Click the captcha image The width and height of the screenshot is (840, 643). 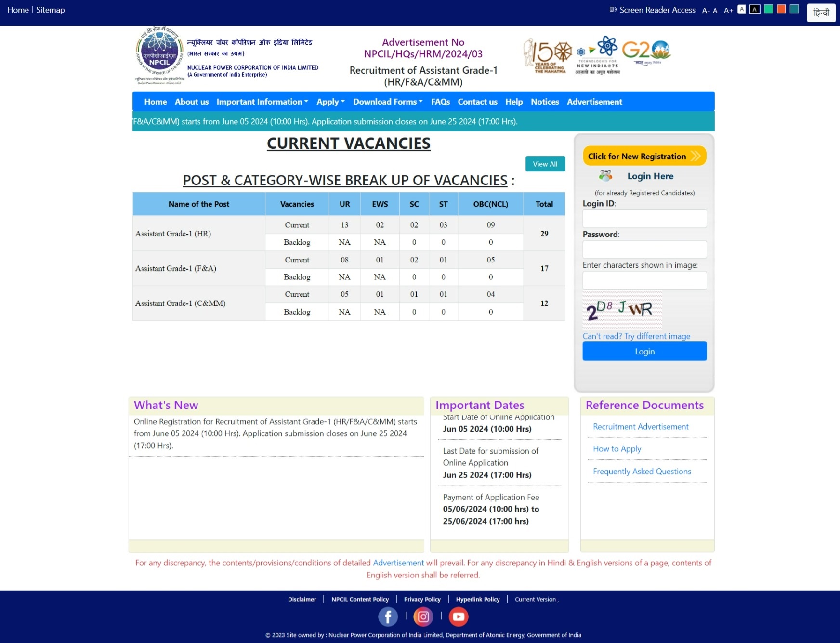[x=622, y=310]
